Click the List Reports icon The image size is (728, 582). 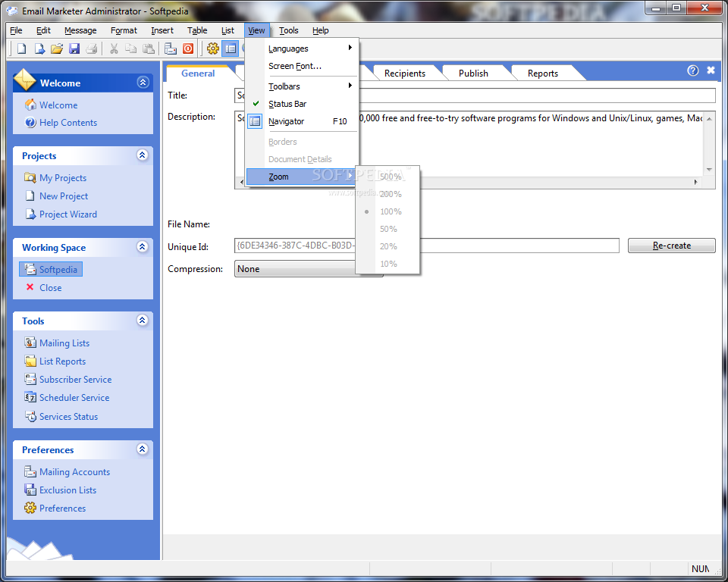(30, 361)
